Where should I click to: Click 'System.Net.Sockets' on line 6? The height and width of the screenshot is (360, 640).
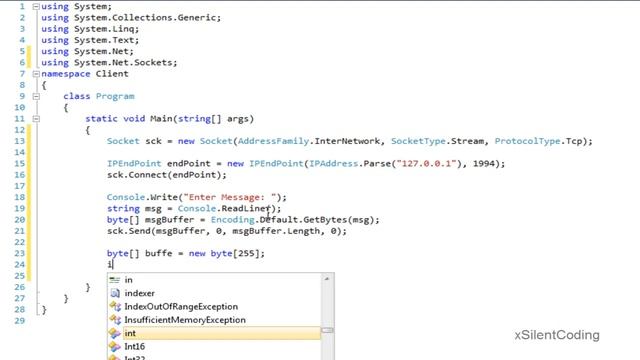(124, 63)
